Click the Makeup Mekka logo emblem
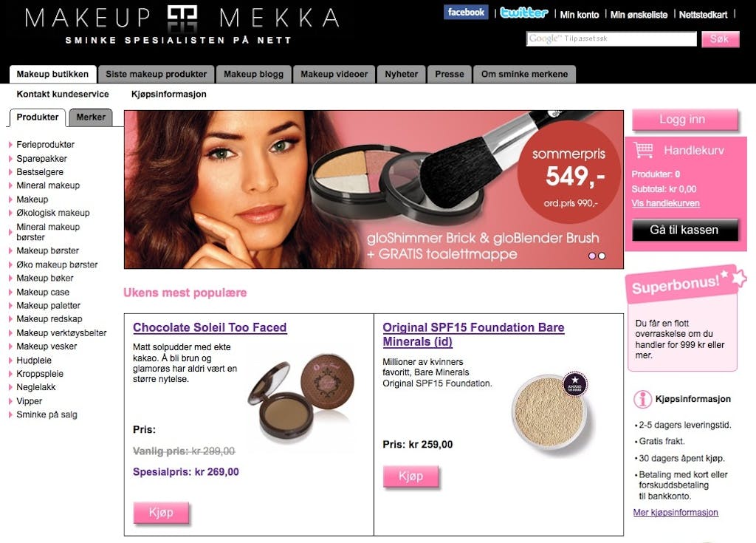756x543 pixels. point(182,18)
